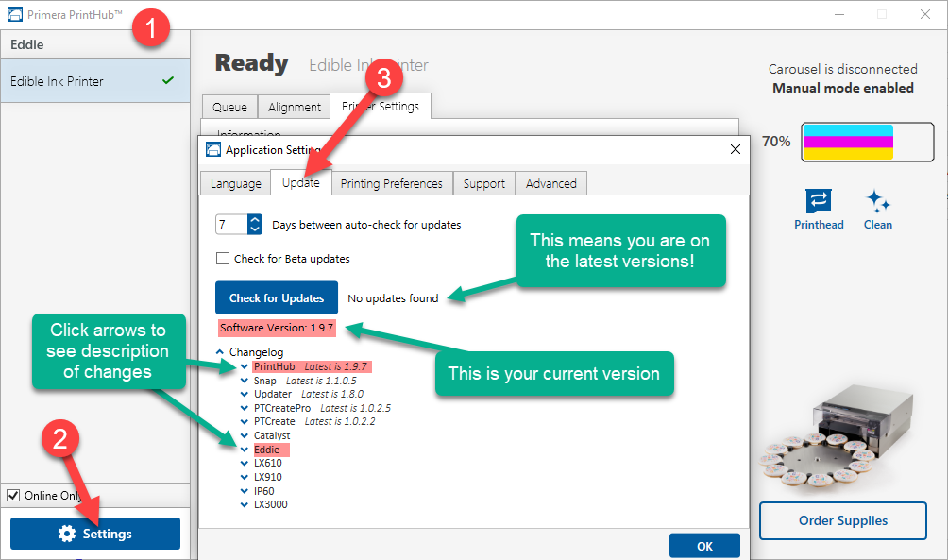948x560 pixels.
Task: Toggle the Online Only checkbox
Action: 13,495
